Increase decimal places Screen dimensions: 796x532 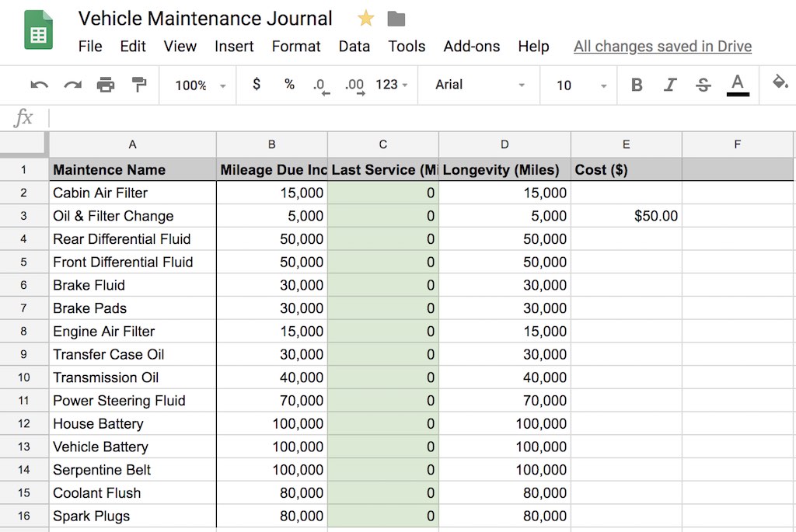354,85
